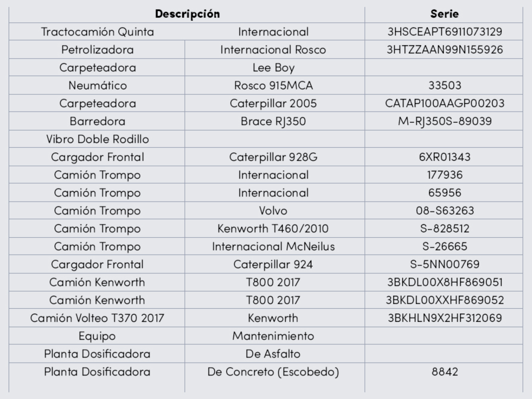Select serial 3HSCEAPT6911073129

click(444, 32)
